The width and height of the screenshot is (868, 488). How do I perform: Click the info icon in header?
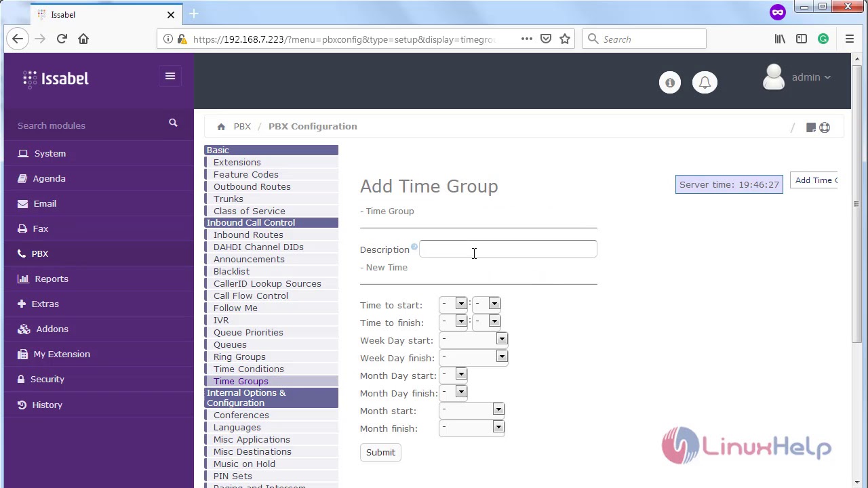point(670,83)
